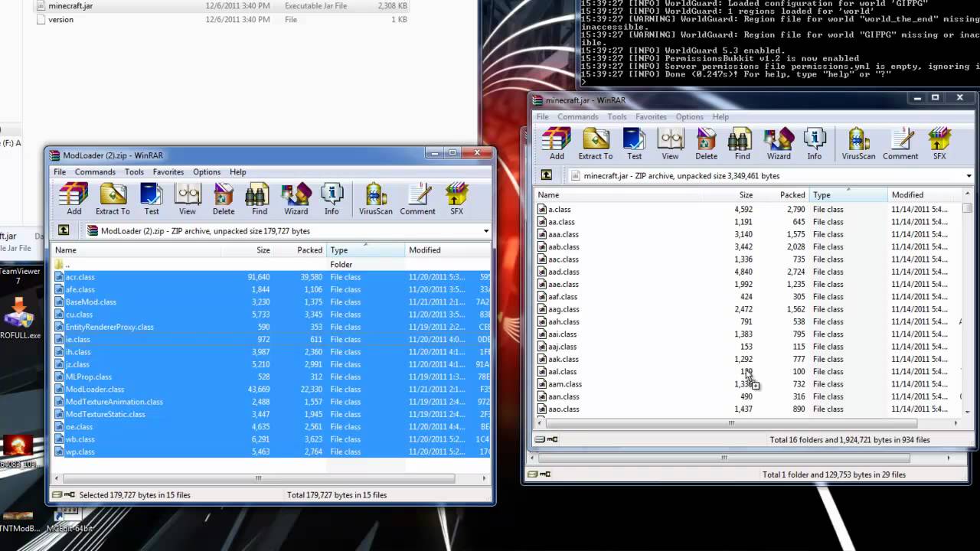Open Wizard in ModLoader WinRAR window
The width and height of the screenshot is (980, 551).
[x=296, y=198]
